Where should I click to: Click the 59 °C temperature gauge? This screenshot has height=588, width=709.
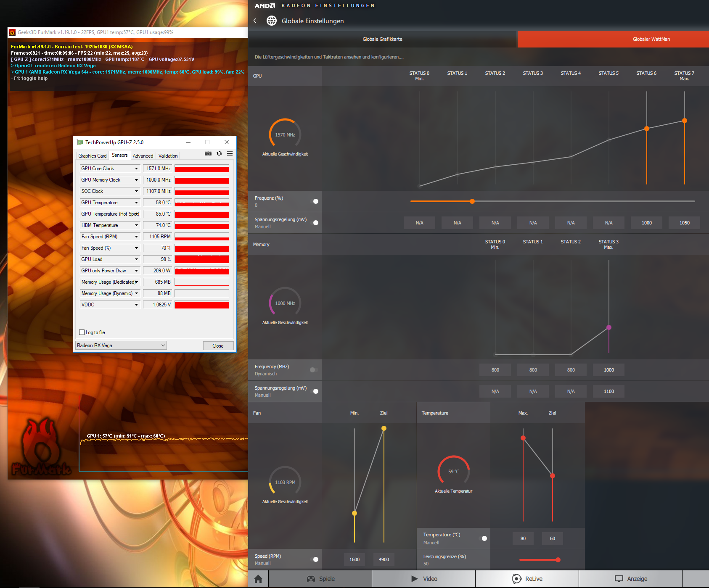tap(453, 472)
